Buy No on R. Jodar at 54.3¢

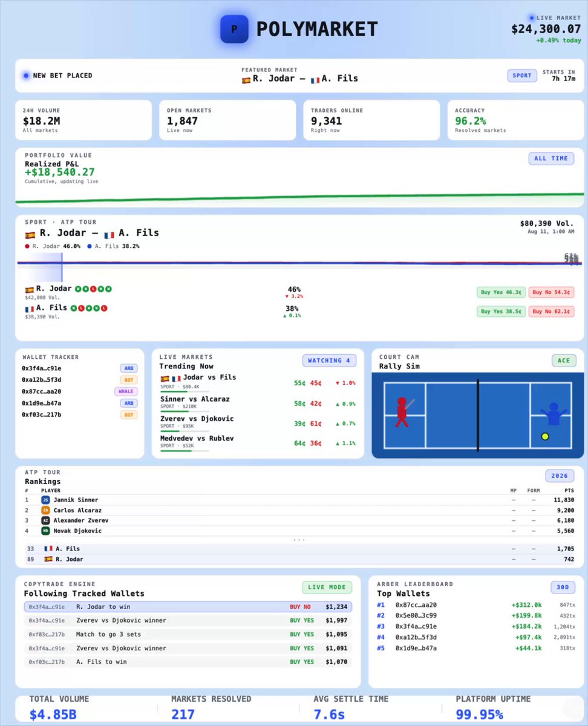[550, 292]
